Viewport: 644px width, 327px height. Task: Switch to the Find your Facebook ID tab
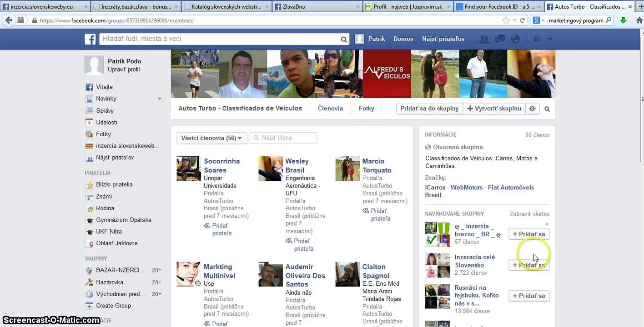[499, 7]
